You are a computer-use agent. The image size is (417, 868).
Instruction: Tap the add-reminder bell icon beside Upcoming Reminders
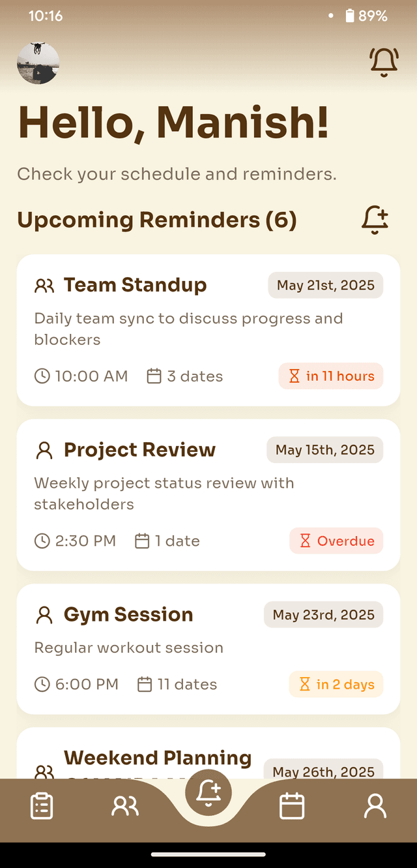coord(375,220)
